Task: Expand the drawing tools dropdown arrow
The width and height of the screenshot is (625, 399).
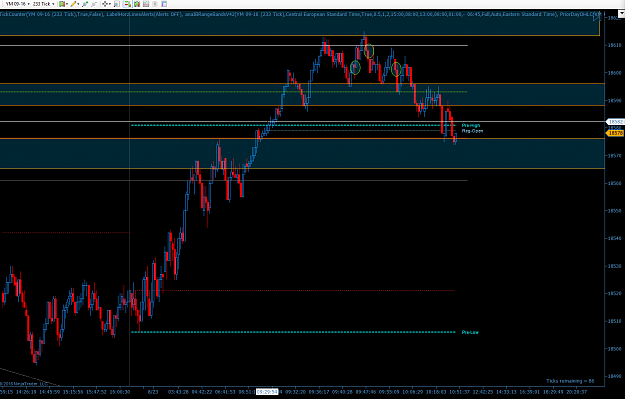Action: pyautogui.click(x=78, y=4)
